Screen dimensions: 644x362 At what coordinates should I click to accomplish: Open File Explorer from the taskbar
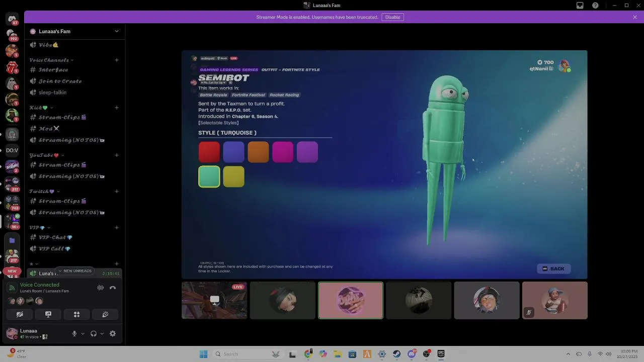coord(338,354)
